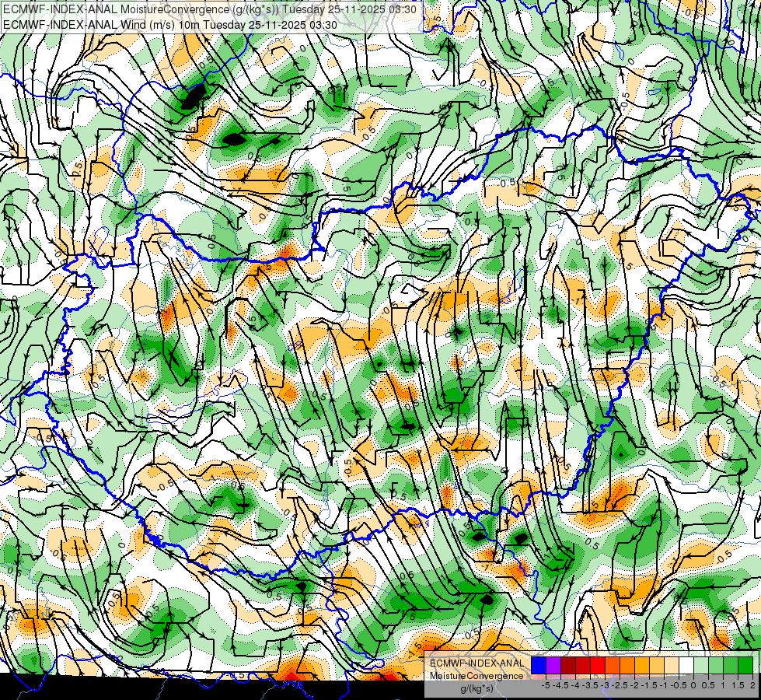Click the purple legend color swatch

point(553,665)
